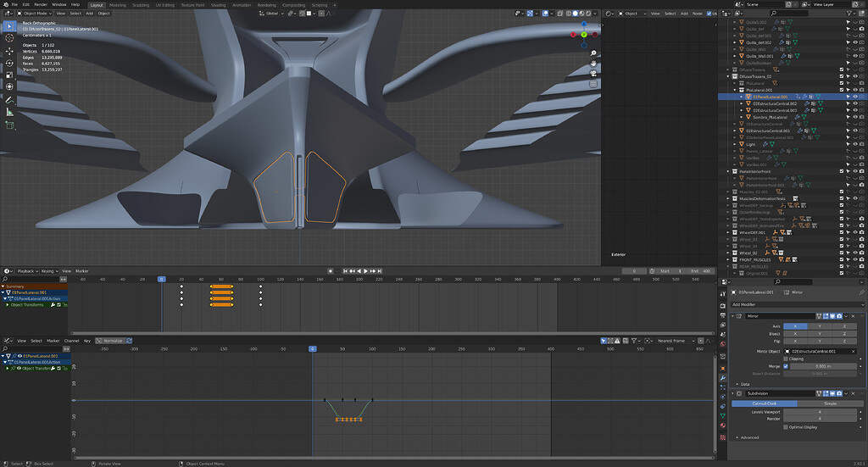The width and height of the screenshot is (868, 467).
Task: Open the Marker menu in timeline
Action: click(x=82, y=271)
